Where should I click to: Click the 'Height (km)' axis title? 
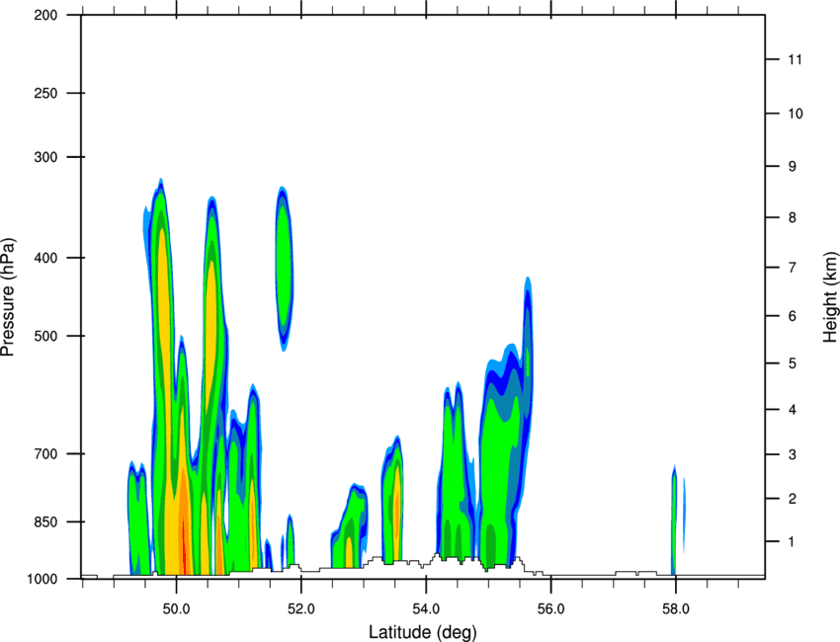click(x=830, y=296)
